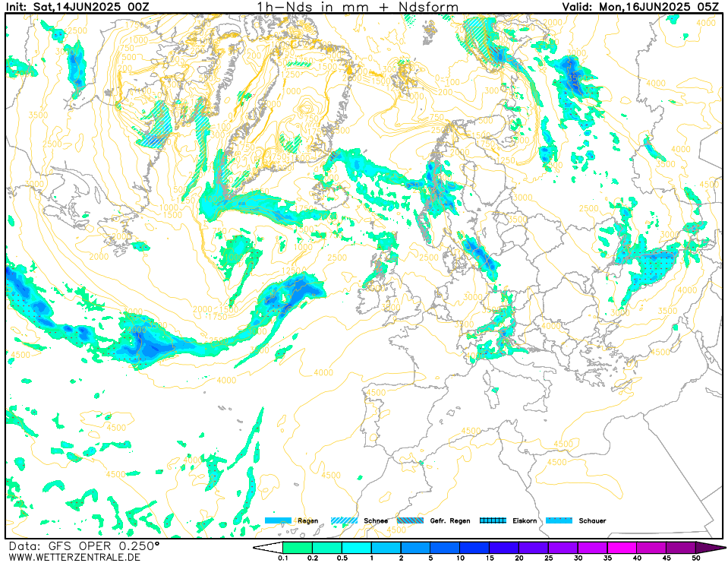Click the Schnee hatched legend swatch
The width and height of the screenshot is (728, 563).
(344, 520)
